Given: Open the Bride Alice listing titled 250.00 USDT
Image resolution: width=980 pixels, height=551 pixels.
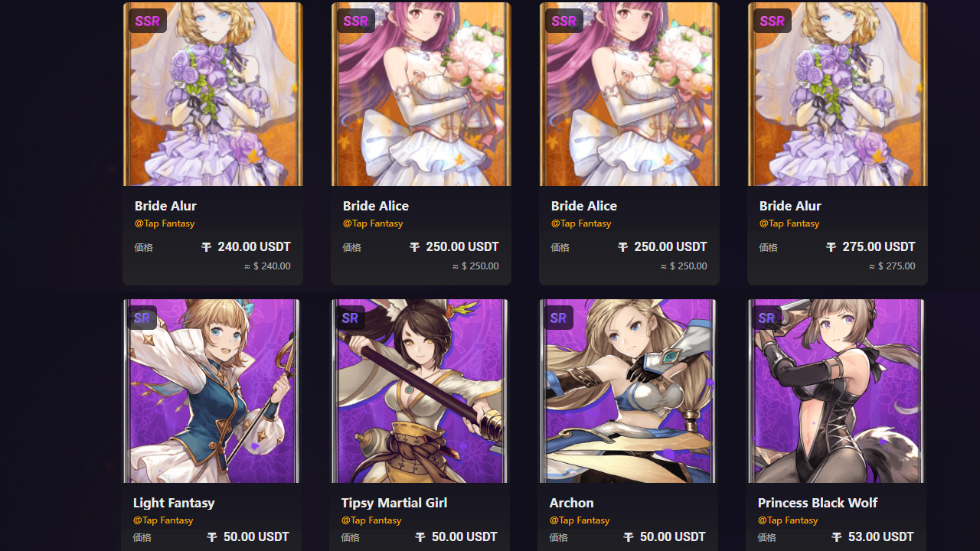Looking at the screenshot, I should tap(375, 205).
